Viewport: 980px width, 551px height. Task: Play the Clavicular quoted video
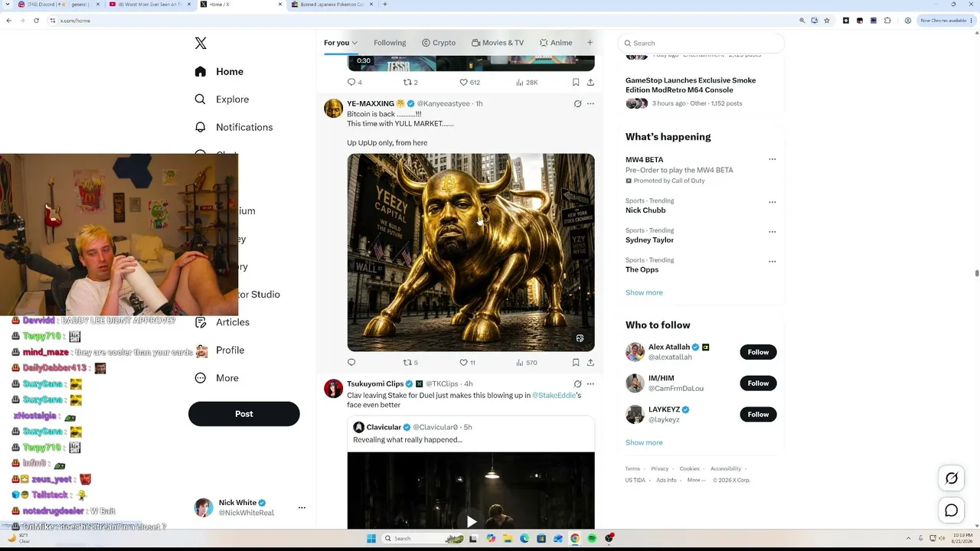(471, 522)
